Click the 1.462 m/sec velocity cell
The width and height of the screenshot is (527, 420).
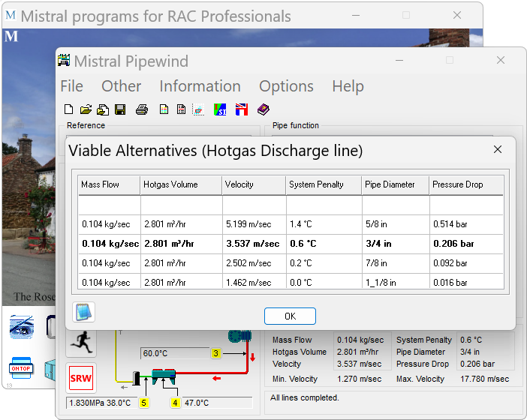(254, 281)
